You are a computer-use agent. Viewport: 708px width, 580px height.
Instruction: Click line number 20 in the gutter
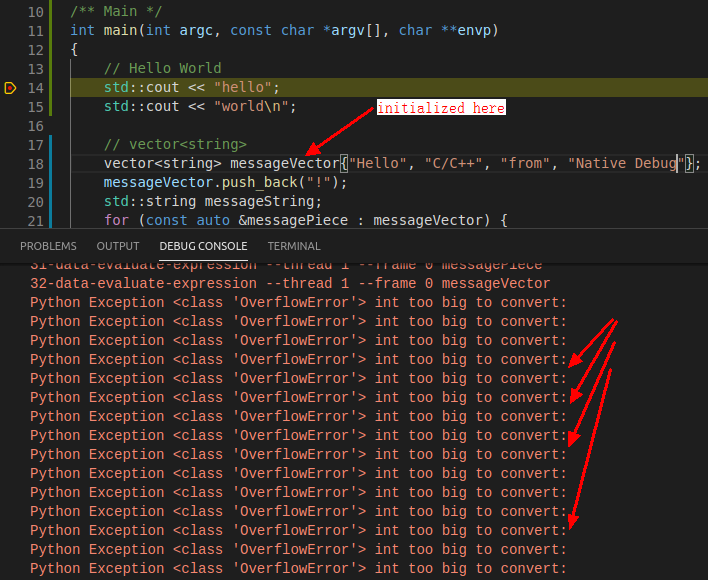click(x=36, y=201)
